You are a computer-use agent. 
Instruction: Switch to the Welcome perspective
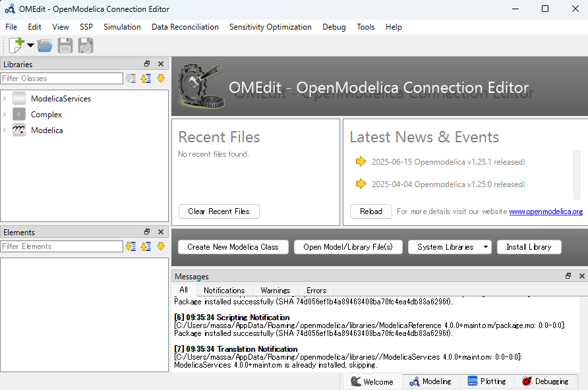[372, 381]
